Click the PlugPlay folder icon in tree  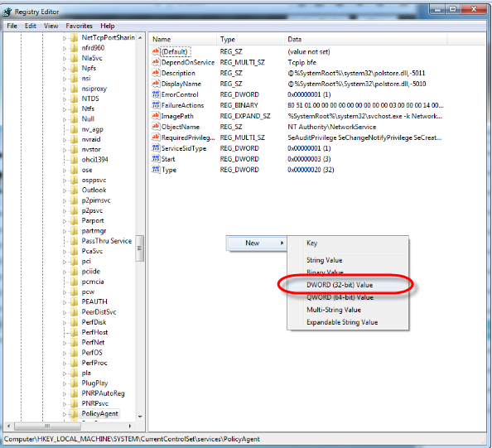pyautogui.click(x=74, y=383)
